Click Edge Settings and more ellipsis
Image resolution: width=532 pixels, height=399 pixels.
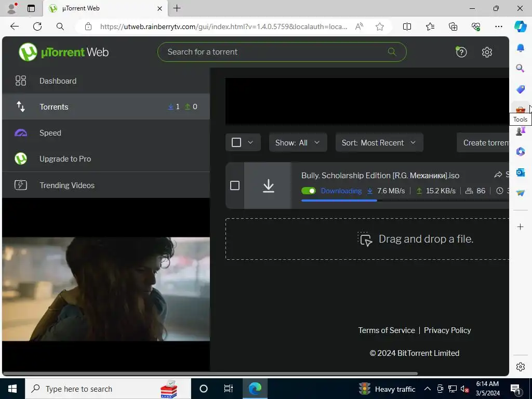[x=498, y=26]
